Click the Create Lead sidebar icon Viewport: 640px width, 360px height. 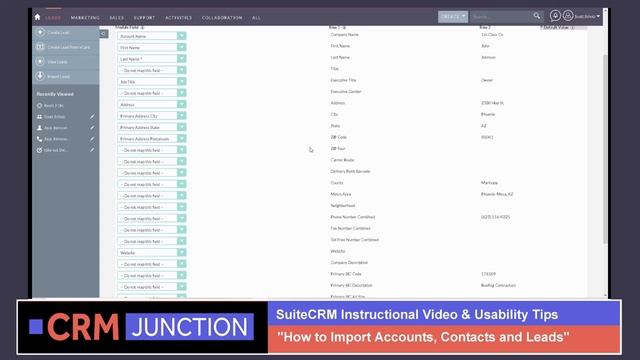tap(40, 32)
